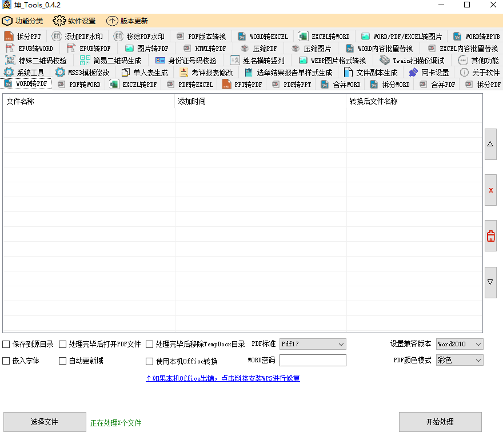
Task: Expand PDF颜色模式 彩色 dropdown
Action: [x=460, y=360]
